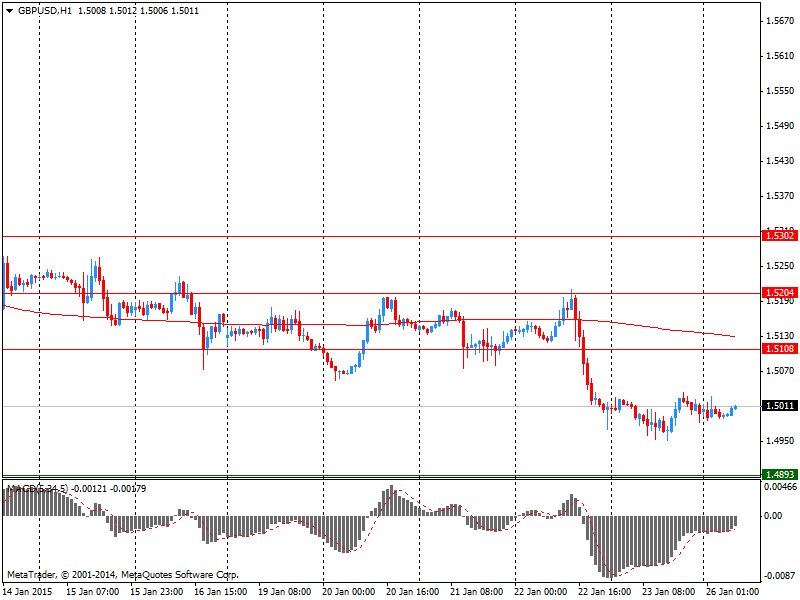The image size is (800, 600).
Task: Click the MACD indicator label text
Action: coord(77,489)
